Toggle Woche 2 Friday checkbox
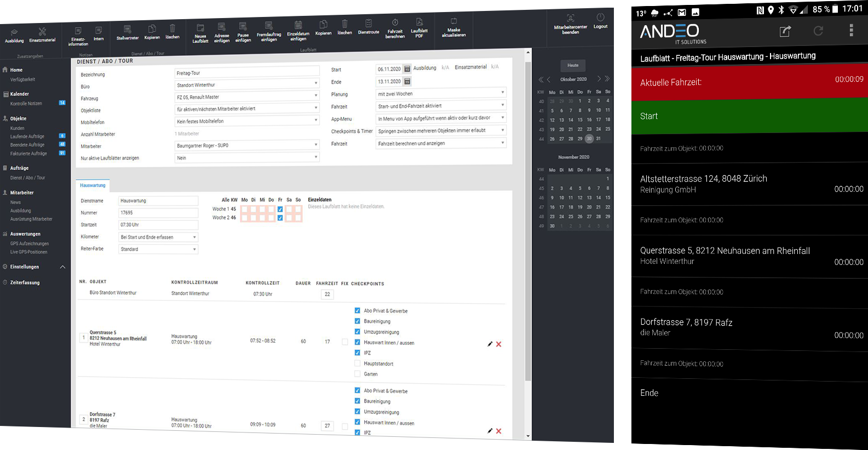868x450 pixels. click(x=280, y=218)
